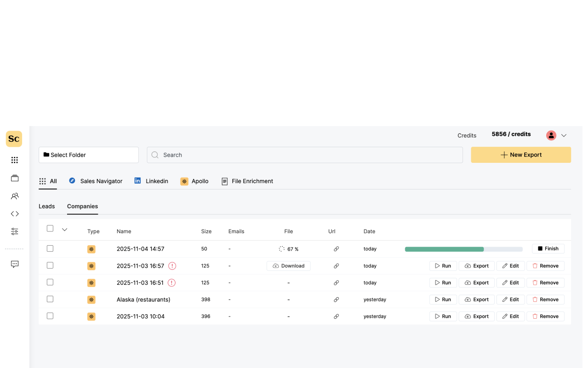Check the box for the 2025-11-04 14:57 export
Viewport: 588px width, 368px height.
click(x=50, y=248)
